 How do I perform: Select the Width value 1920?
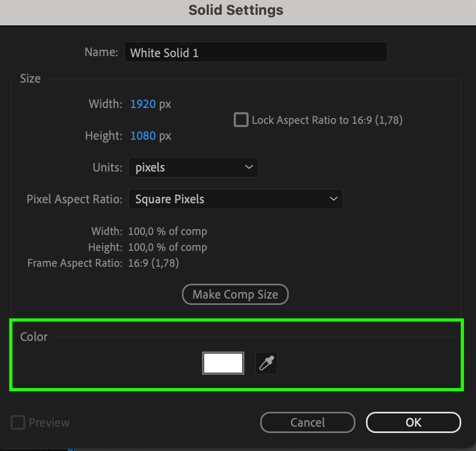[x=143, y=104]
